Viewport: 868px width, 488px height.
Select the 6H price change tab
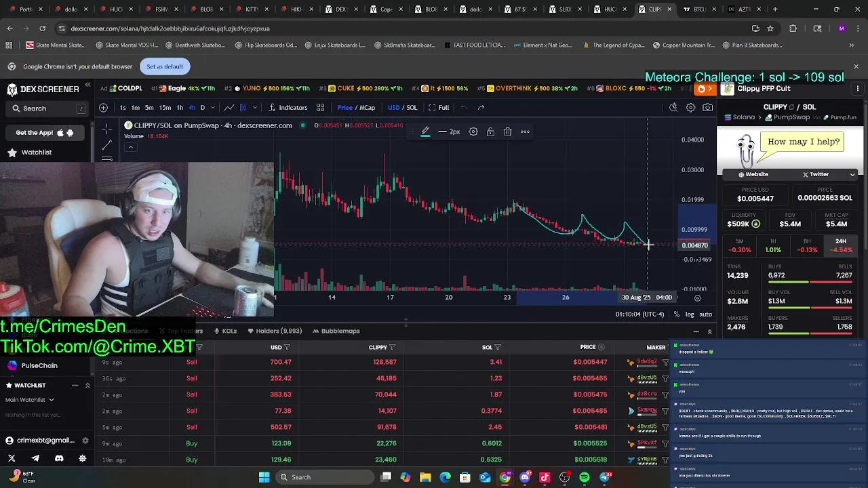pyautogui.click(x=807, y=245)
